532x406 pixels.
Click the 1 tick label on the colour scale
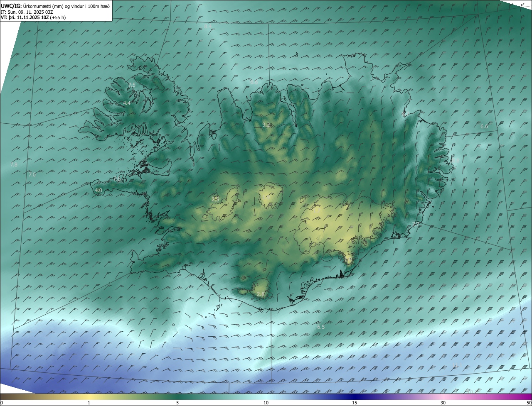(89, 403)
